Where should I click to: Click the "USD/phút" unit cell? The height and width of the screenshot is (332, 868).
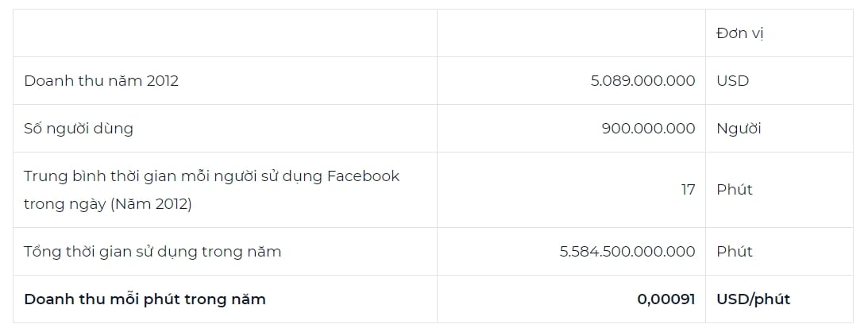753,299
